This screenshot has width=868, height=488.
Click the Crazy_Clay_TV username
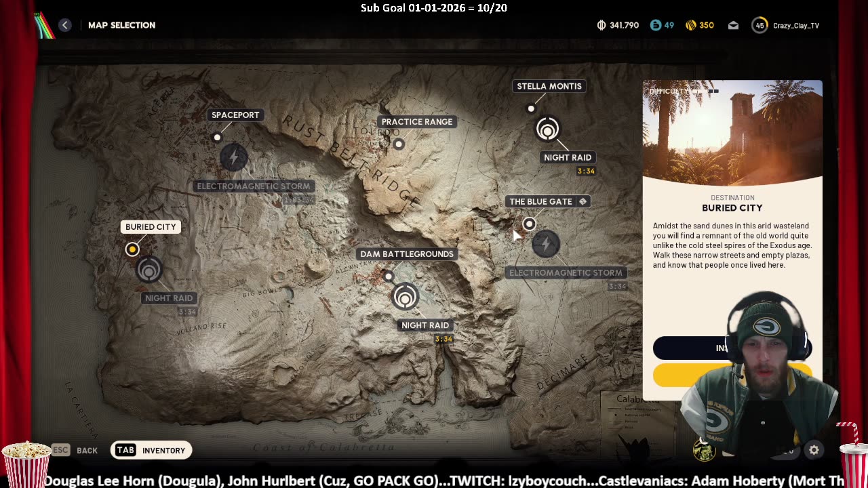pyautogui.click(x=796, y=26)
